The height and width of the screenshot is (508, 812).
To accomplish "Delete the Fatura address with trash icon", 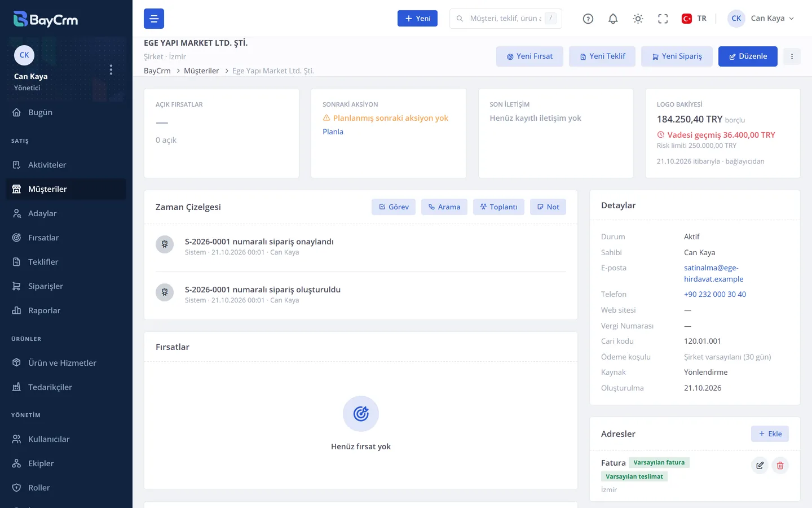I will (780, 466).
